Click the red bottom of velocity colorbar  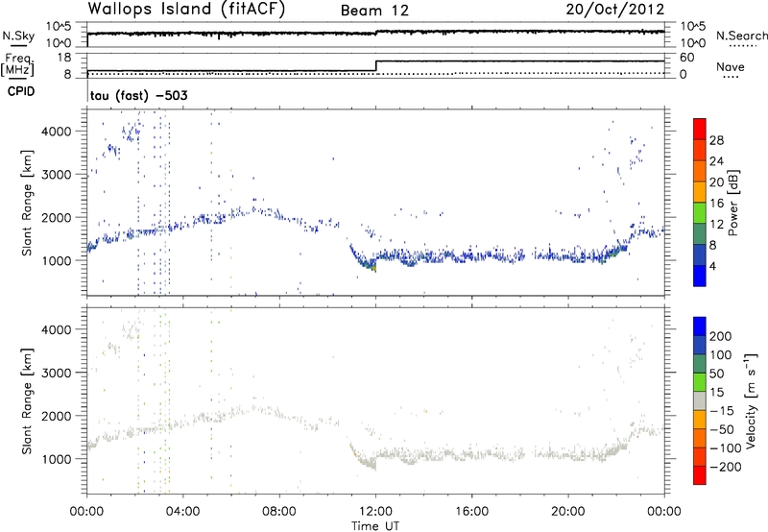click(700, 475)
